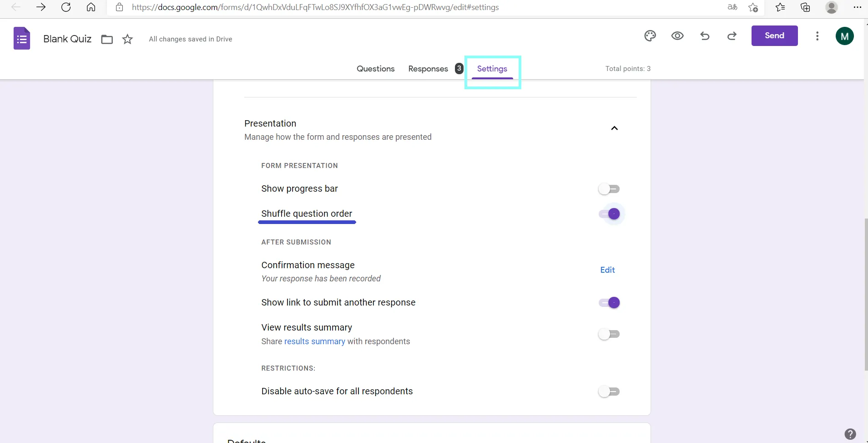This screenshot has width=868, height=443.
Task: Click the purple Send button
Action: click(x=774, y=36)
